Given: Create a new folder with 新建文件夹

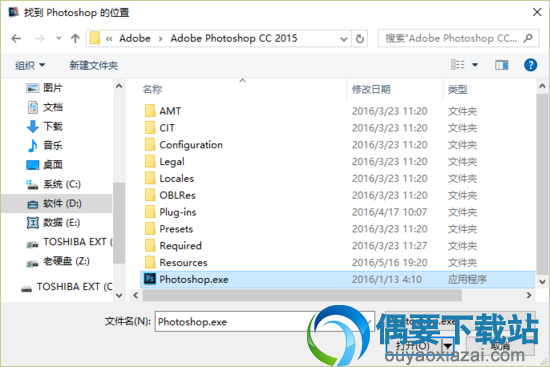Looking at the screenshot, I should point(94,65).
